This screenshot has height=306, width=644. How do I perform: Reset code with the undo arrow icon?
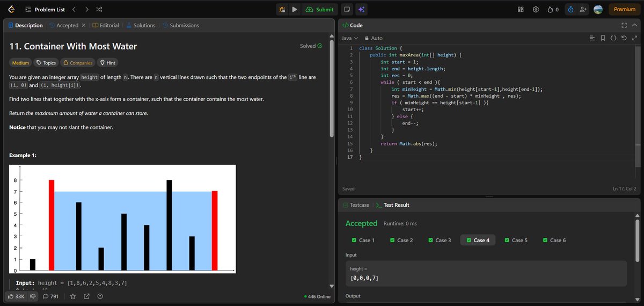coord(624,38)
